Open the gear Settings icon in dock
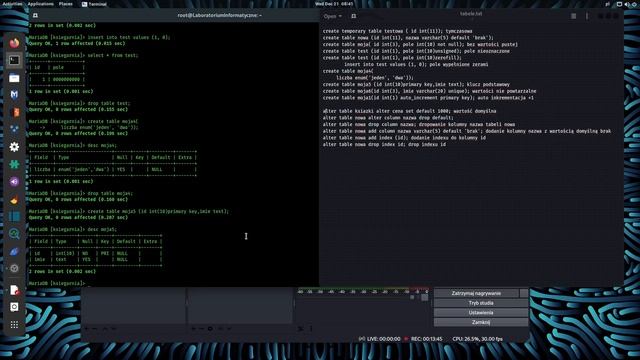Screen dimensions: 640x360 (x=14, y=147)
